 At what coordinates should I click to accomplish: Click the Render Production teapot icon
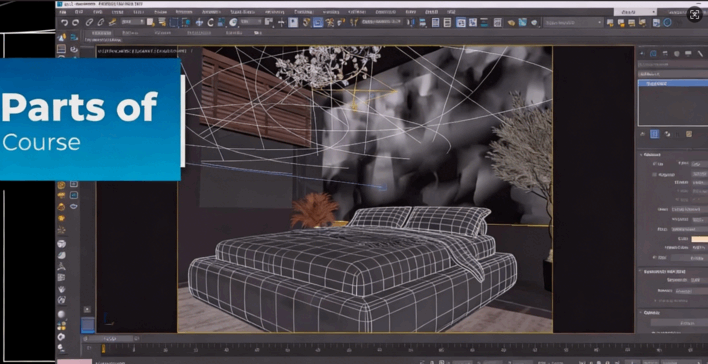tap(534, 22)
